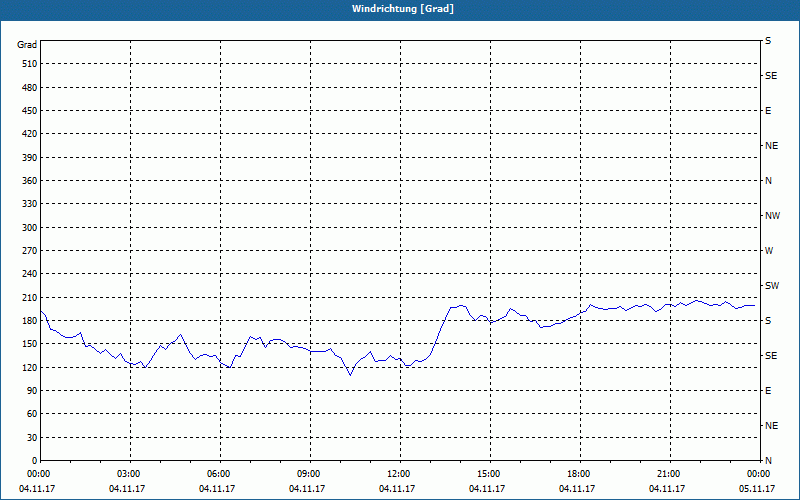The image size is (800, 500).
Task: Click the 15:00 time axis label
Action: pyautogui.click(x=490, y=474)
